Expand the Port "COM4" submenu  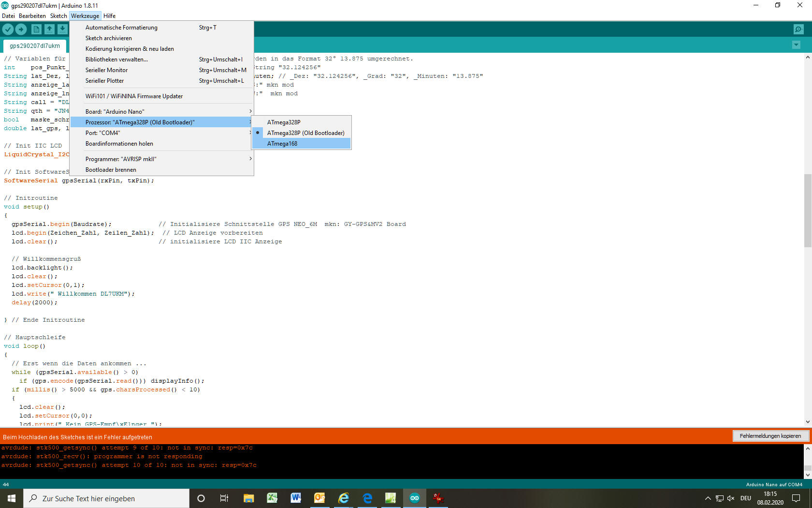[161, 133]
